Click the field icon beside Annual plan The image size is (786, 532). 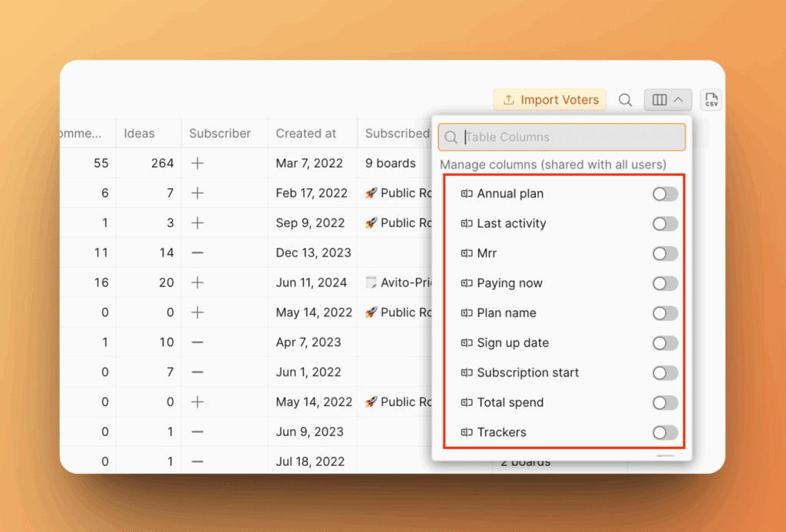click(x=466, y=193)
